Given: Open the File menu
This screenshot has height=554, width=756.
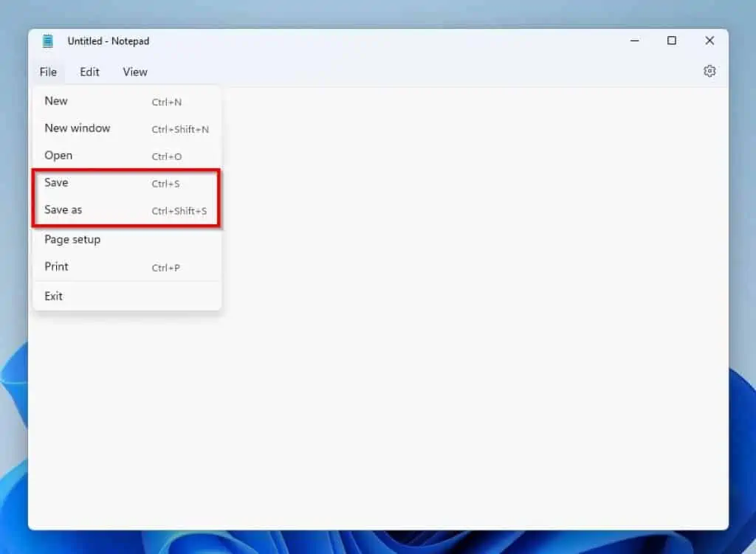Looking at the screenshot, I should 48,72.
